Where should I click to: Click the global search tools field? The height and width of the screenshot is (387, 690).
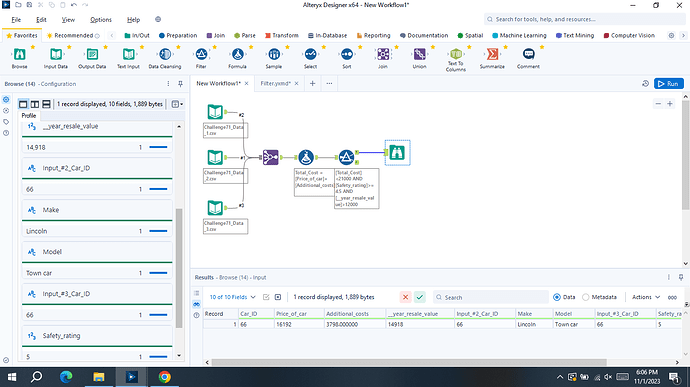click(584, 19)
